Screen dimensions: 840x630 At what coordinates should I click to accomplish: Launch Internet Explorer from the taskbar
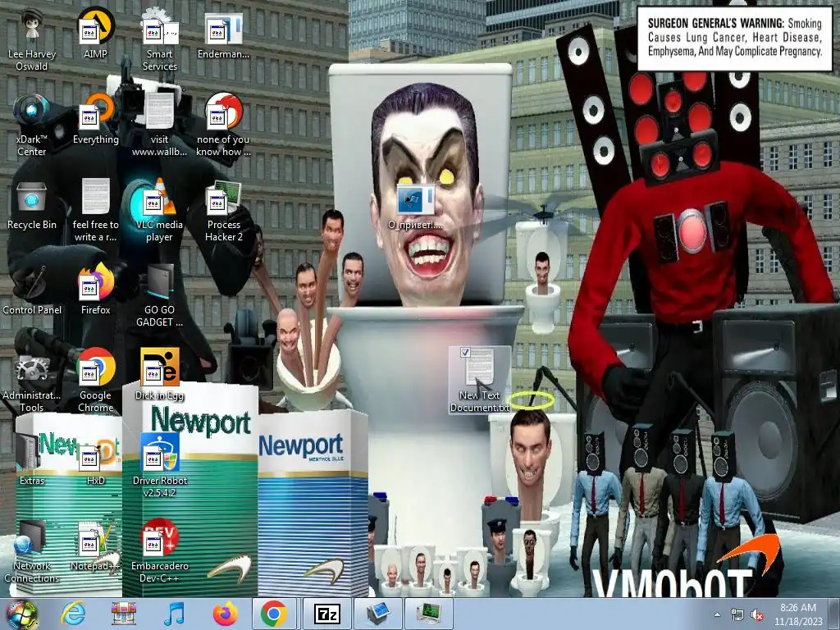pyautogui.click(x=73, y=614)
